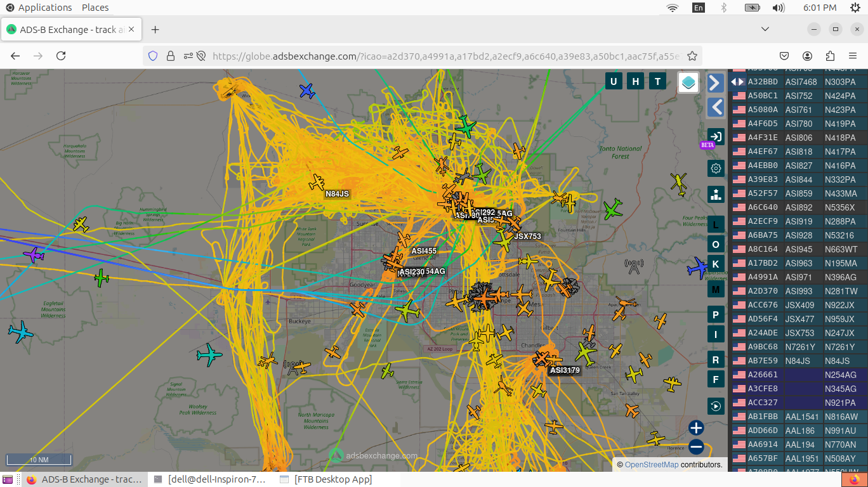Toggle the H map button
Screen dimensions: 868x487
pyautogui.click(x=636, y=81)
